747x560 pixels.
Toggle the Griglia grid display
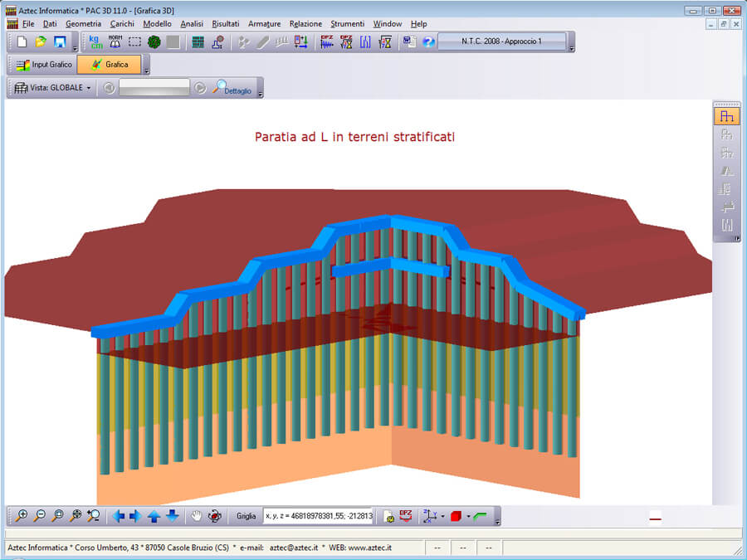[x=247, y=516]
